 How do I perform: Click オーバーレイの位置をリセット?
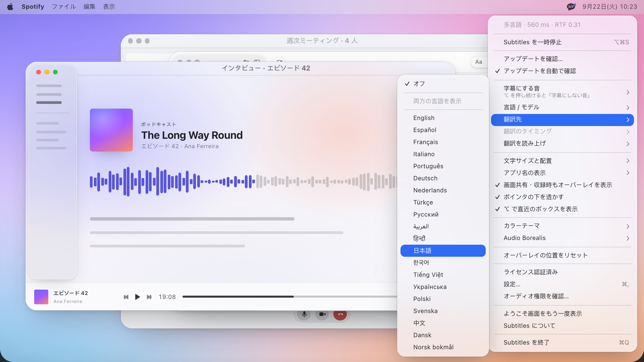(x=562, y=255)
